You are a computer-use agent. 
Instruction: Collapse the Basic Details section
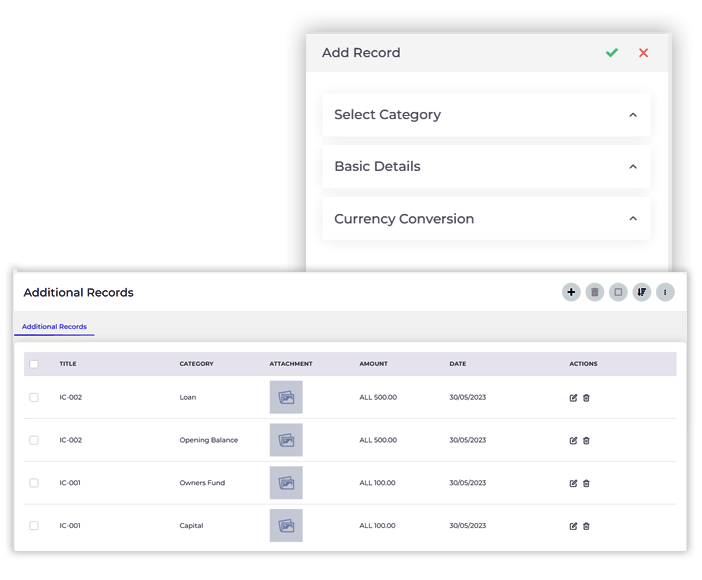tap(633, 167)
